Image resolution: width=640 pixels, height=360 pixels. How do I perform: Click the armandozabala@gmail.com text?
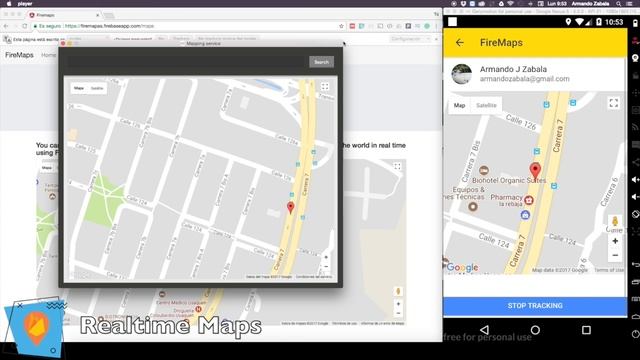(x=524, y=79)
